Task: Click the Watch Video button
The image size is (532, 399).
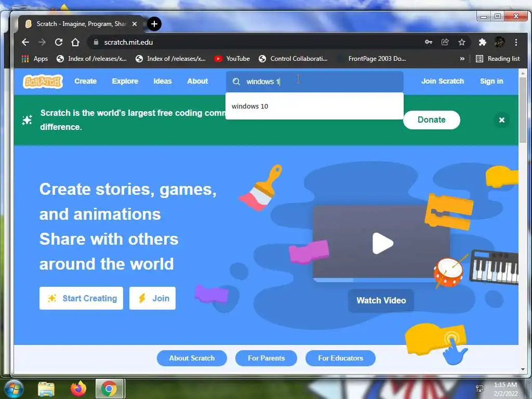Action: [381, 300]
